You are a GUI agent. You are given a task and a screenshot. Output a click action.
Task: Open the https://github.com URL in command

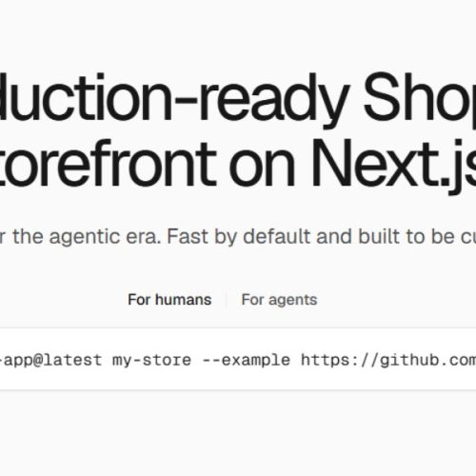pos(388,360)
